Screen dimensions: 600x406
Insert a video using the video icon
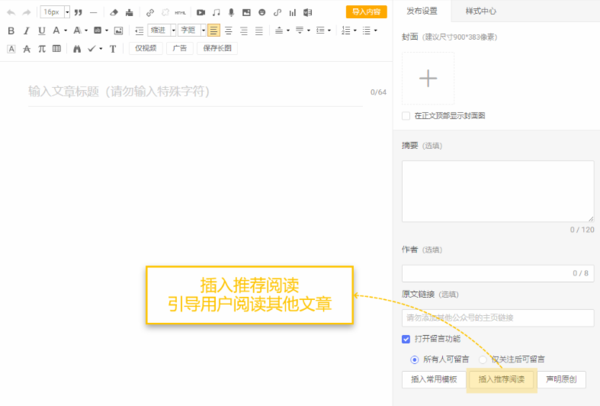pyautogui.click(x=201, y=12)
